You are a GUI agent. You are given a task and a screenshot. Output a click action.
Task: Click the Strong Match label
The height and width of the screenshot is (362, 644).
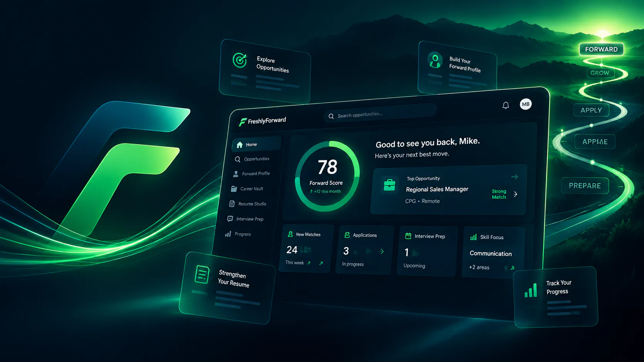[x=499, y=194]
